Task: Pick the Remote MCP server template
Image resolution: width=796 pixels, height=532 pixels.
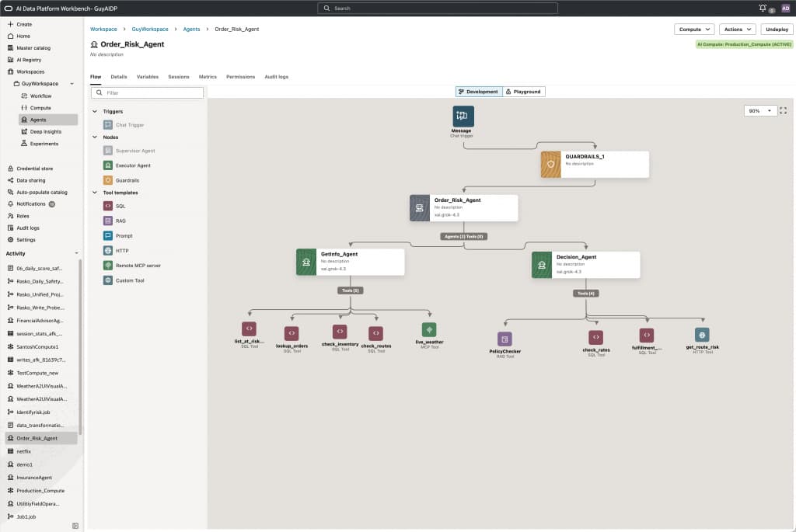Action: click(132, 266)
